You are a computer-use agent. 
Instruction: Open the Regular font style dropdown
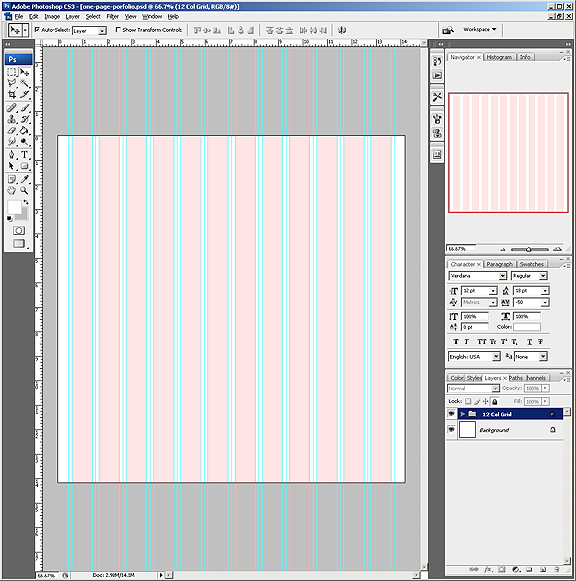click(x=543, y=276)
